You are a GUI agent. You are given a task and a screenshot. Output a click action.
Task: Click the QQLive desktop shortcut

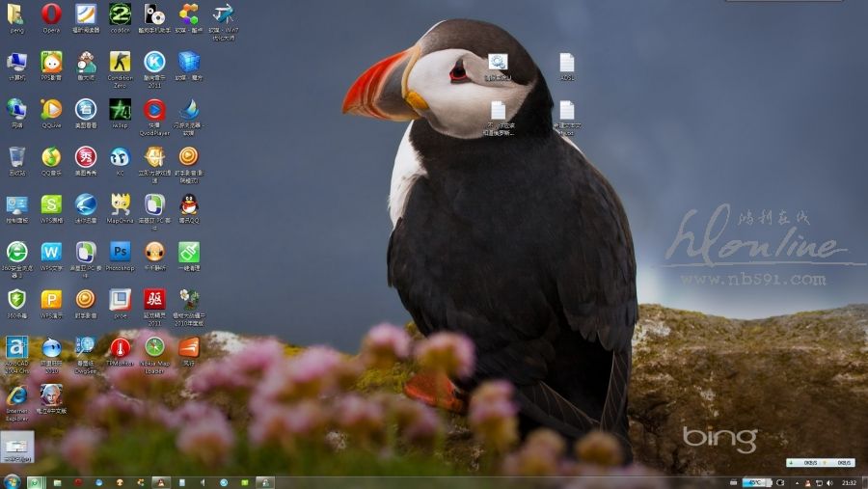(51, 110)
